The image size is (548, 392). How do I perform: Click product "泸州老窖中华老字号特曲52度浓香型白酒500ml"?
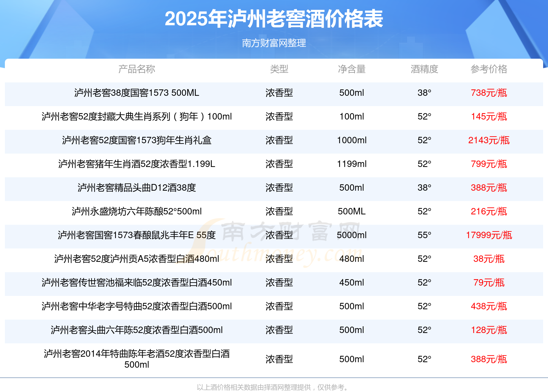(137, 306)
